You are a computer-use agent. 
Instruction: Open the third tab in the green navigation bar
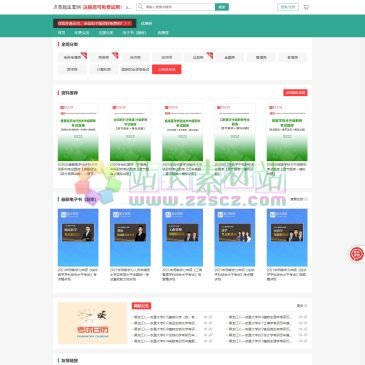tap(106, 33)
